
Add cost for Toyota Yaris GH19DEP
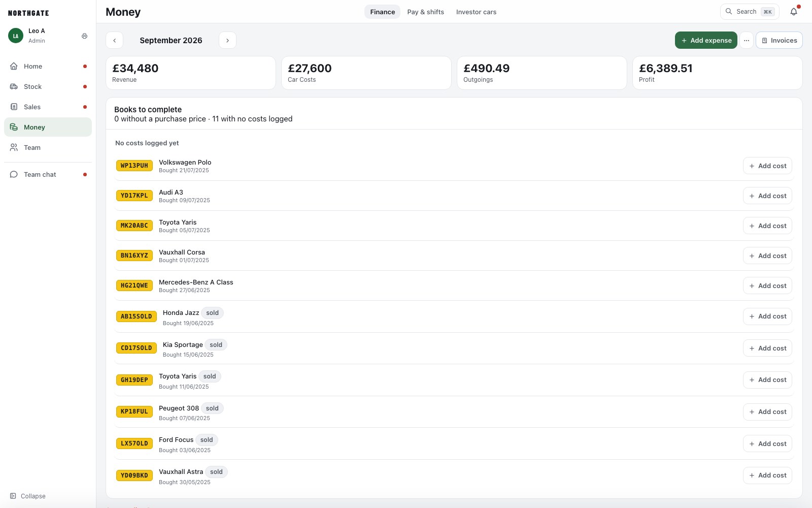pos(767,379)
